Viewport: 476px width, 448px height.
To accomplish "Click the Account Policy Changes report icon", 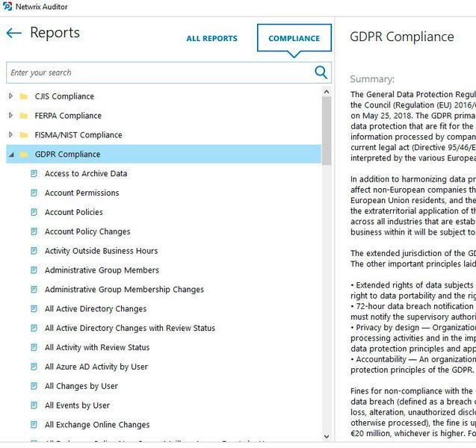I will [34, 231].
